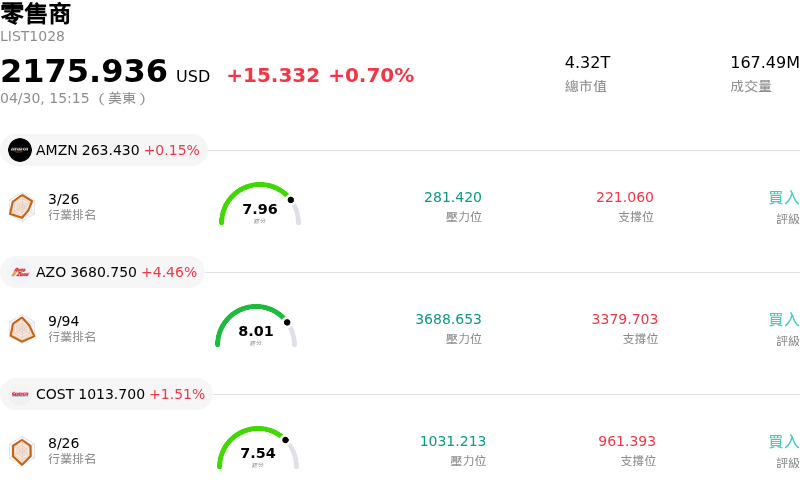Viewport: 800px width, 488px height.
Task: Click the COST 7.54 score gauge
Action: point(258,449)
